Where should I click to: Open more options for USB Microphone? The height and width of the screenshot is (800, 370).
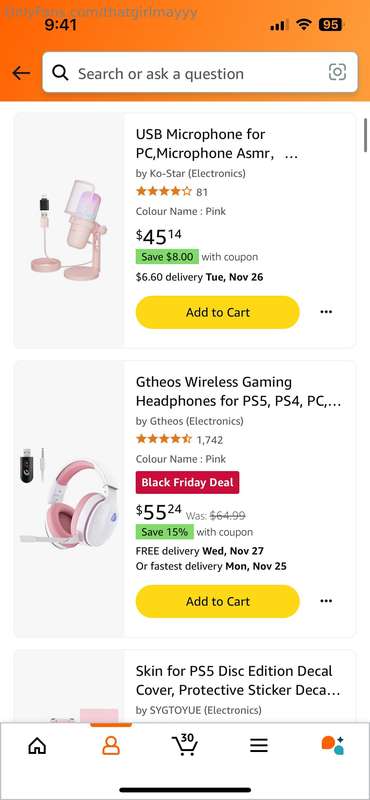326,312
